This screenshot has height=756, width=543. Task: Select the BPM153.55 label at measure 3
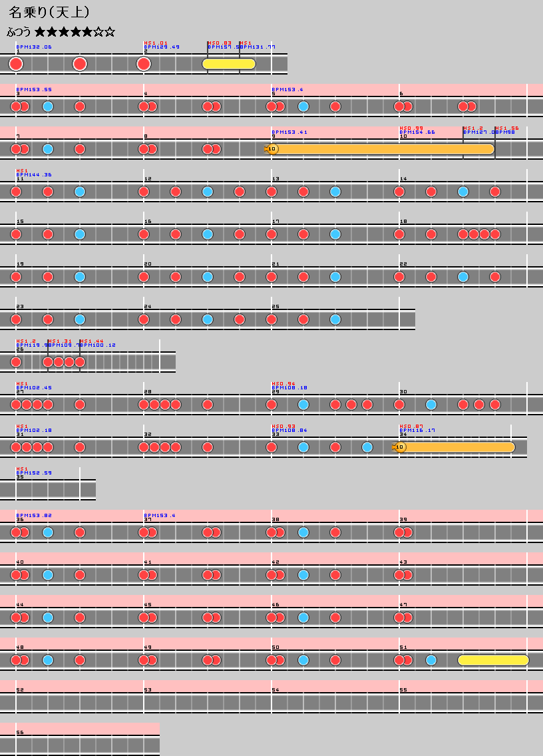(34, 90)
